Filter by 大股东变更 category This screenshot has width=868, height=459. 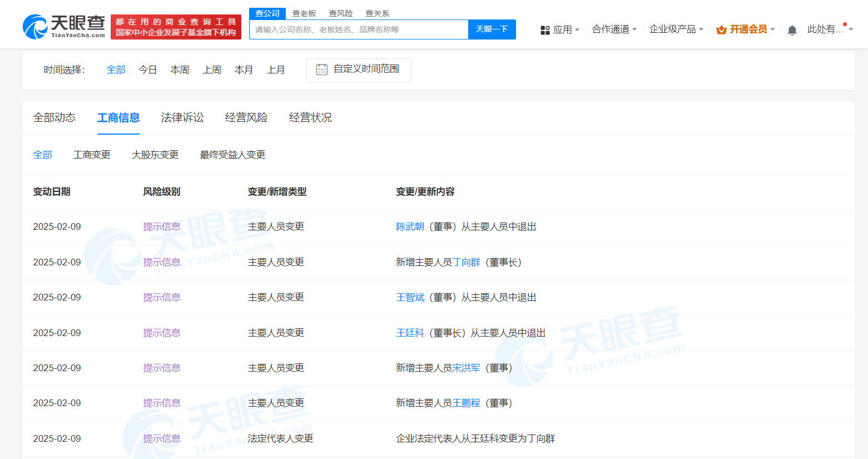tap(155, 155)
